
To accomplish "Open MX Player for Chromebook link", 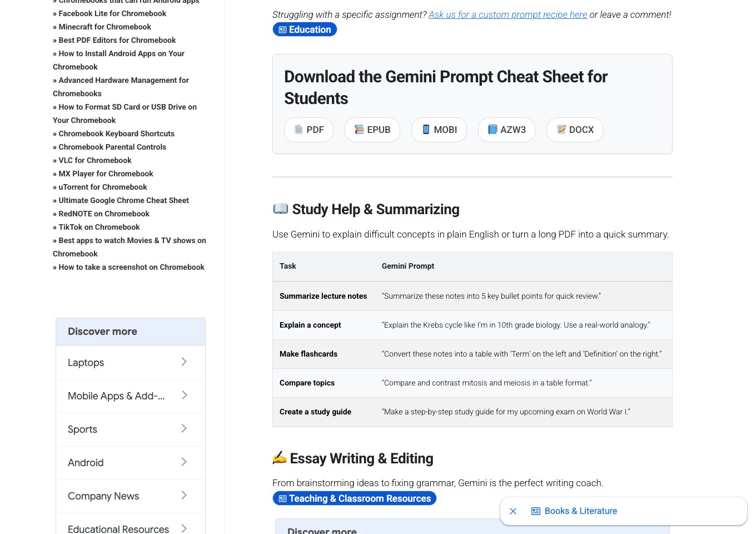I will point(106,174).
